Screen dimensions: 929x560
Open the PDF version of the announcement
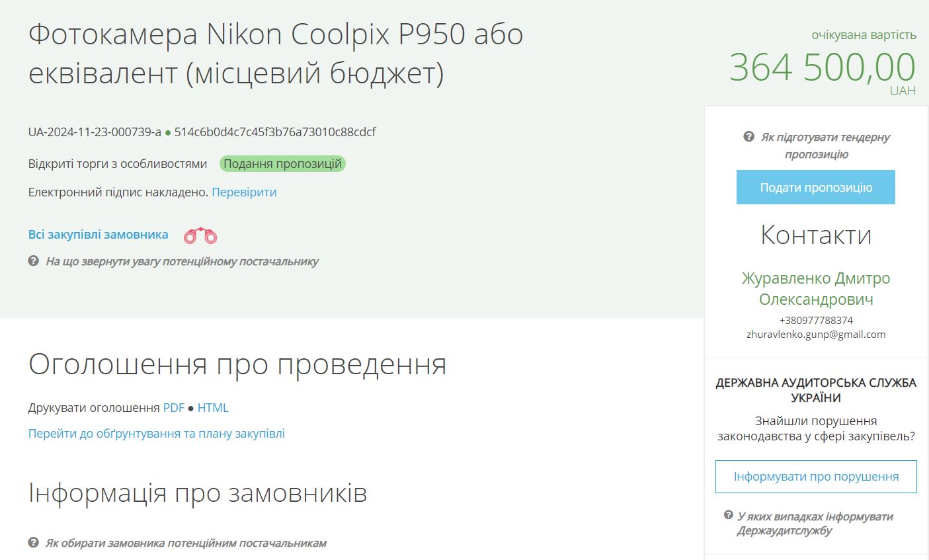pos(174,408)
